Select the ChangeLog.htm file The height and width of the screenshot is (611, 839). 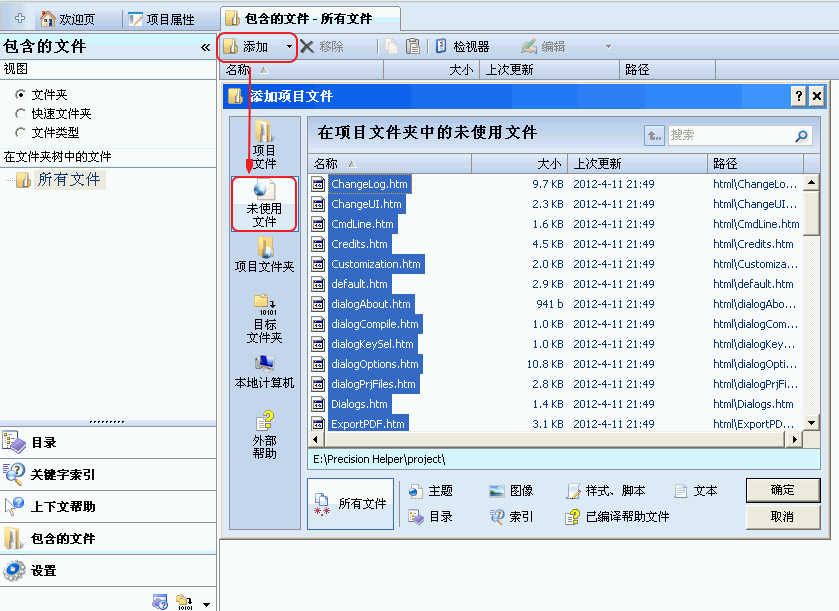pyautogui.click(x=369, y=184)
